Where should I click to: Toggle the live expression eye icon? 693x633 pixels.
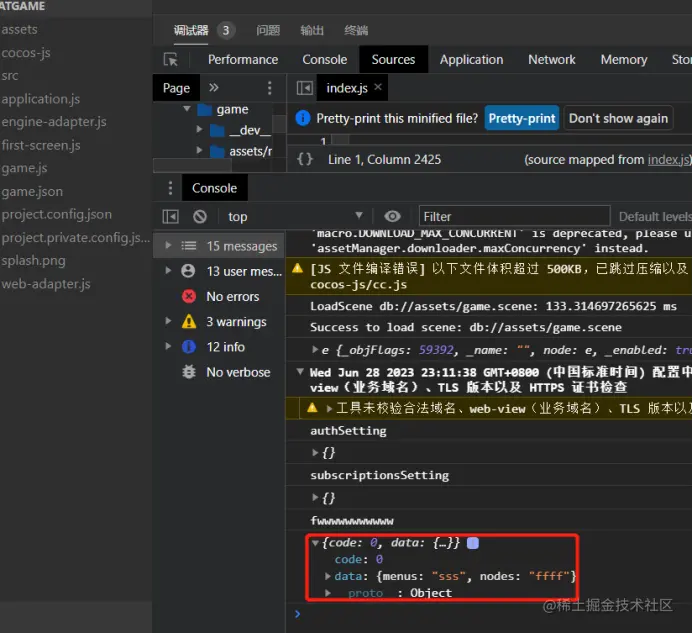(392, 217)
